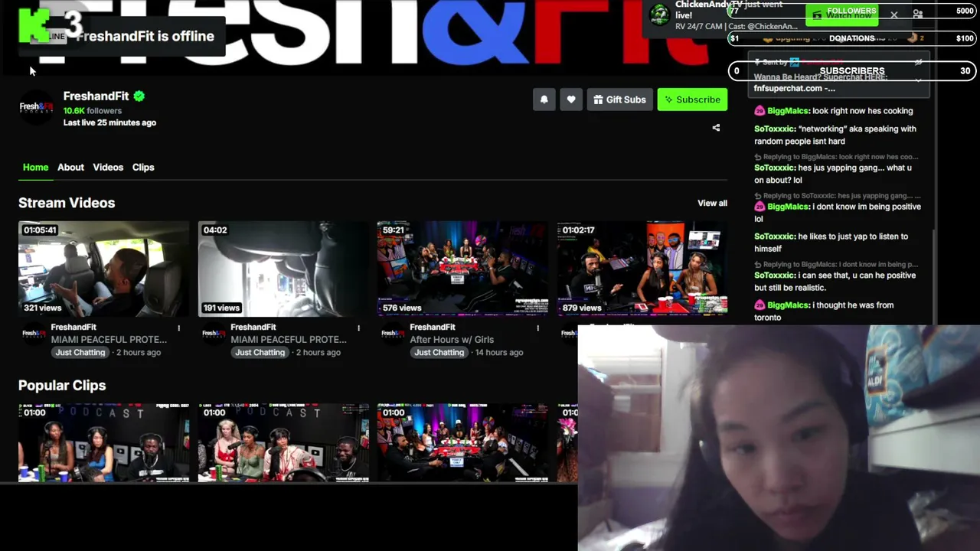This screenshot has width=980, height=551.
Task: Open the After Hours w/ Girls title
Action: click(x=452, y=340)
